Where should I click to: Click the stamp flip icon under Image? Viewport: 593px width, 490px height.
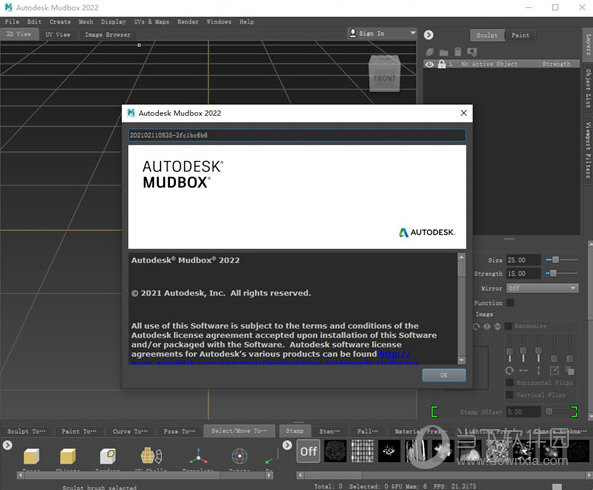tap(487, 326)
